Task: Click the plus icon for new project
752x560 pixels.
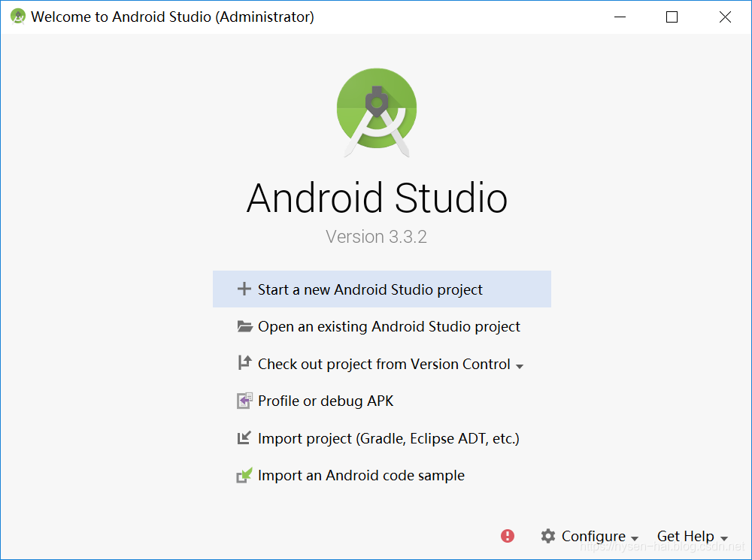Action: [244, 289]
